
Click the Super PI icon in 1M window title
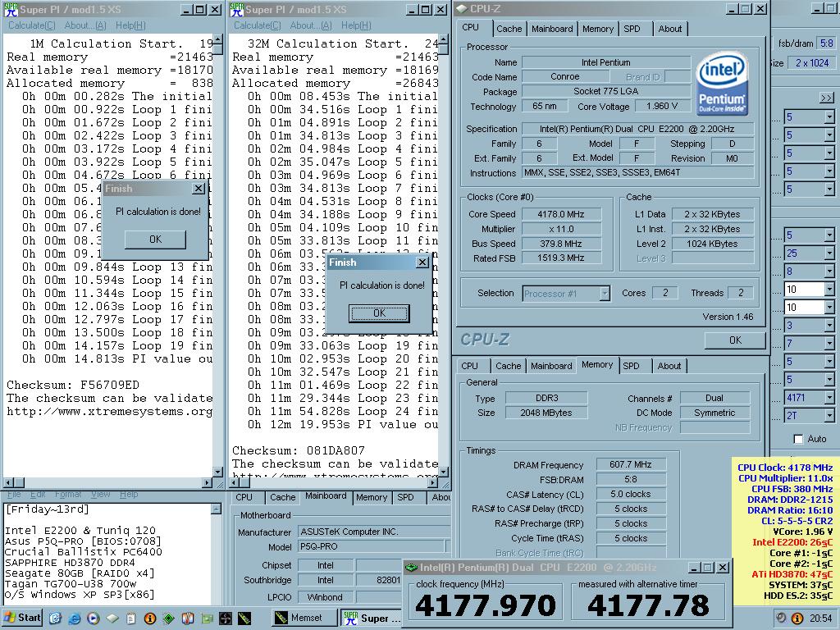[11, 10]
